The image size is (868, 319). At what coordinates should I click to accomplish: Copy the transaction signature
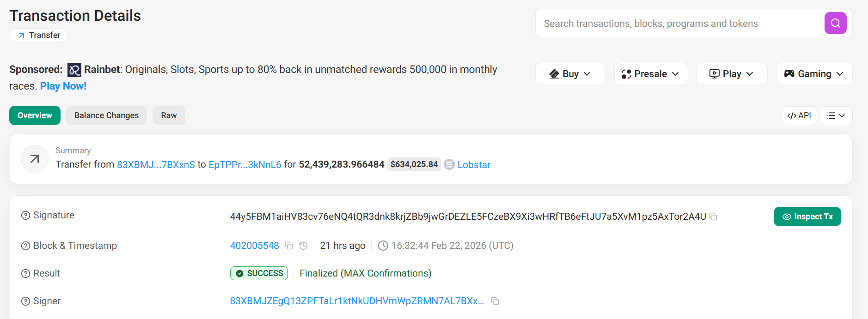click(x=714, y=217)
